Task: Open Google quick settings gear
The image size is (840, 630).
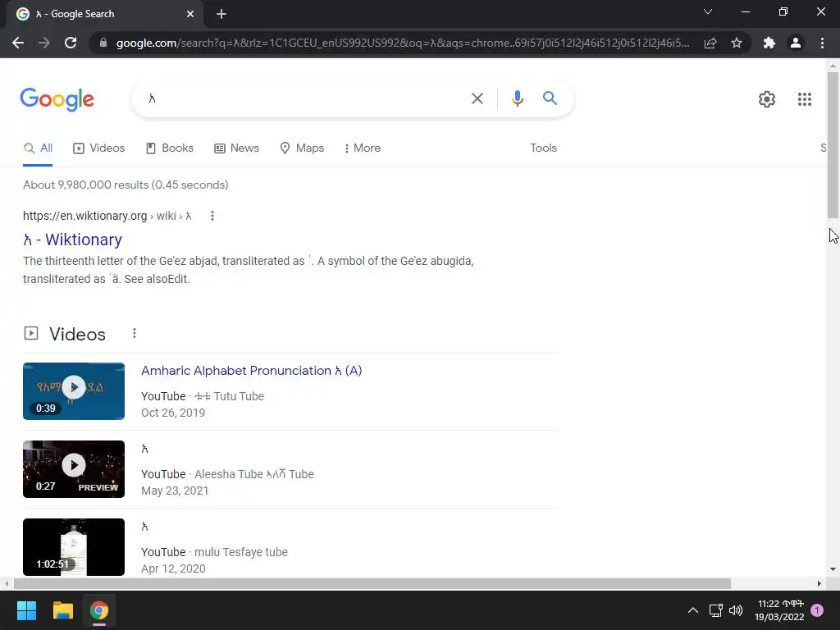Action: coord(767,99)
